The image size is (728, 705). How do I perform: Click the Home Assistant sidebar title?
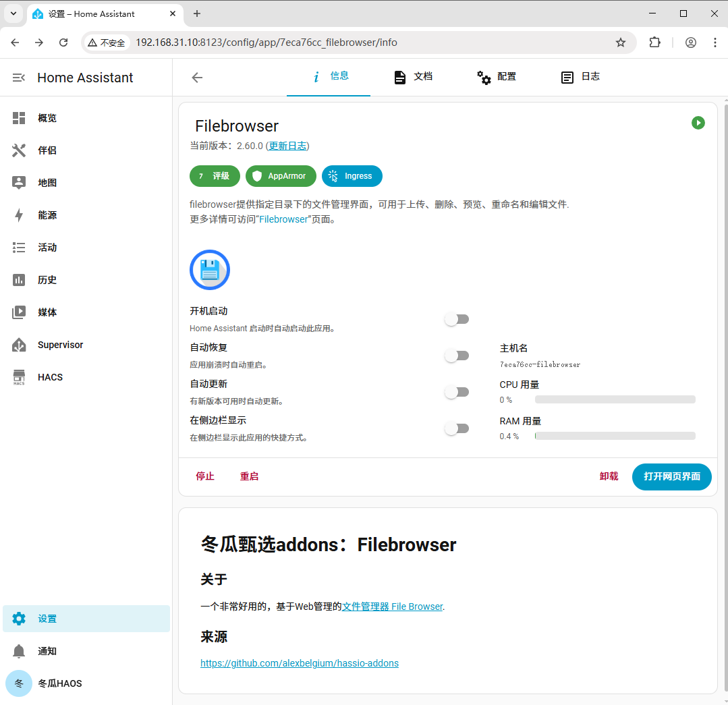(86, 78)
